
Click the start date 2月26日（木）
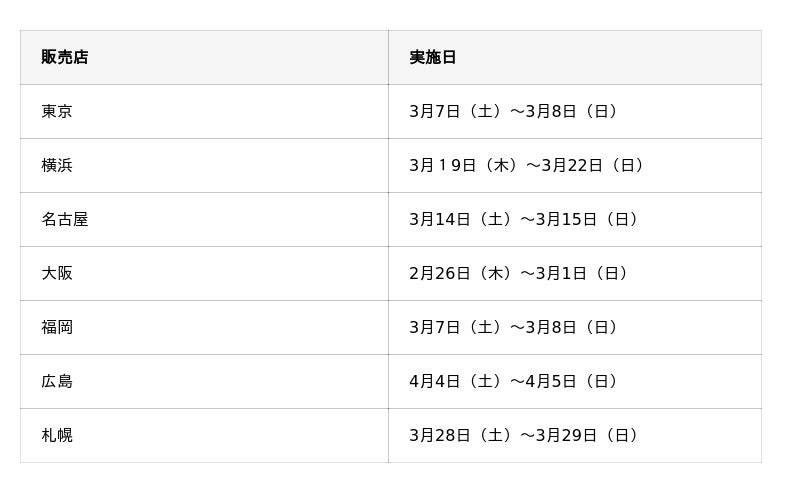(x=461, y=274)
